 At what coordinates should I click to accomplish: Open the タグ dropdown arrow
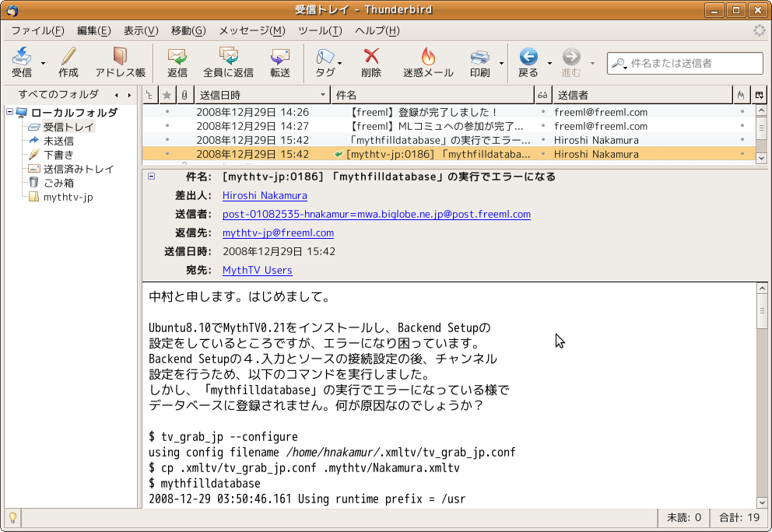tap(340, 63)
